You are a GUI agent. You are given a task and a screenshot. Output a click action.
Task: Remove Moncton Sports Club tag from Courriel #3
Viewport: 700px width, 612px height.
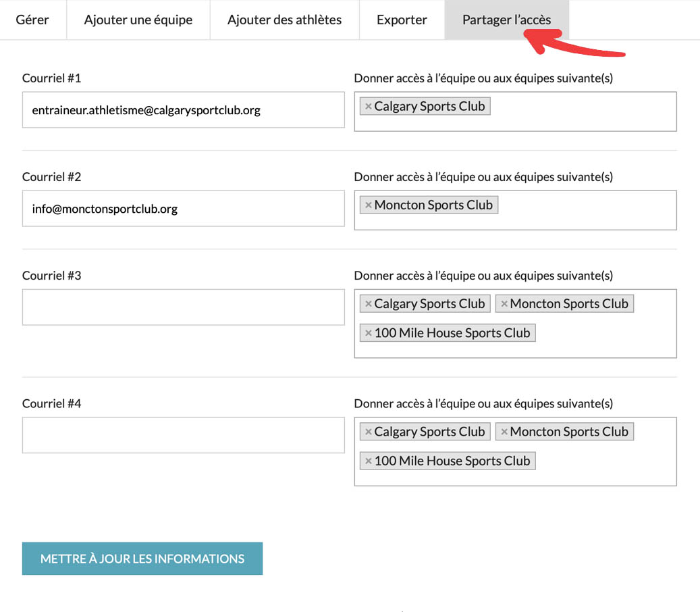(504, 304)
